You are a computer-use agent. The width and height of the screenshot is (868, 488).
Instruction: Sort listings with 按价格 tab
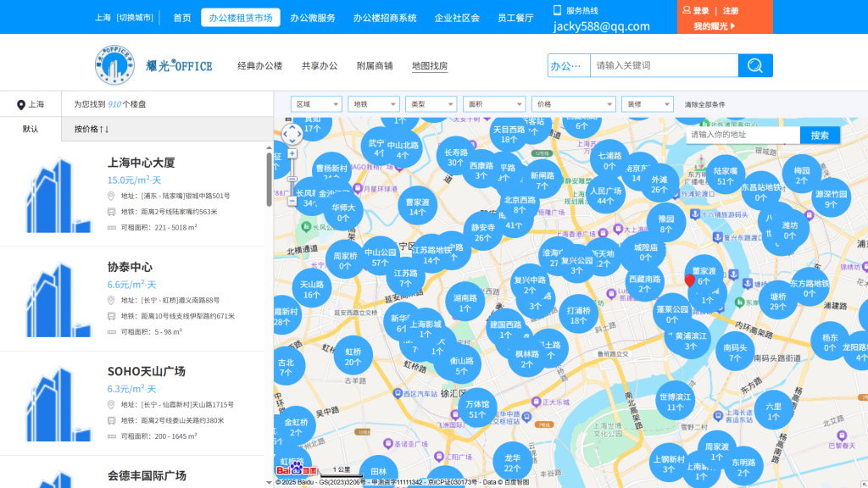pyautogui.click(x=92, y=129)
